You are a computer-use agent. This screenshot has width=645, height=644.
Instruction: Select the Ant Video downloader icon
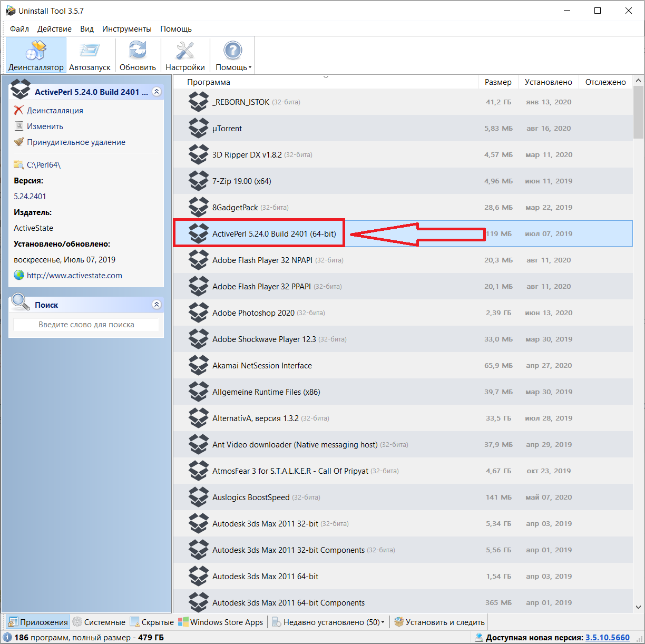199,445
